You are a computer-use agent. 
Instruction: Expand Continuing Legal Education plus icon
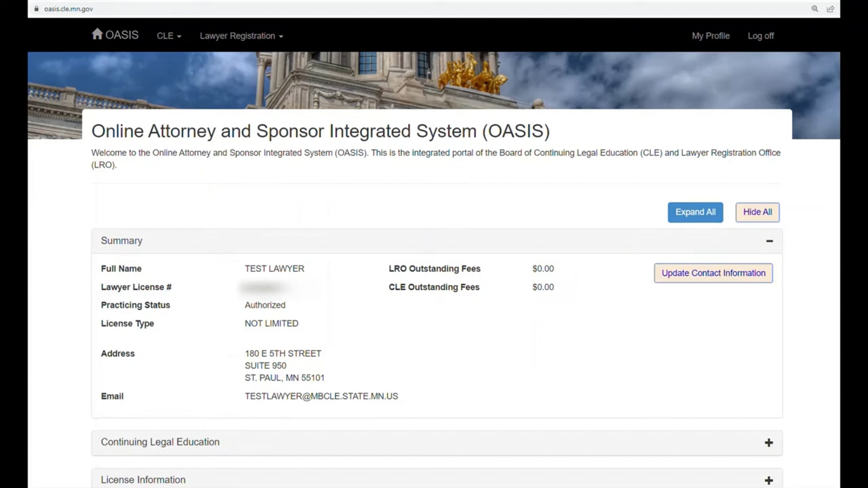(x=769, y=443)
